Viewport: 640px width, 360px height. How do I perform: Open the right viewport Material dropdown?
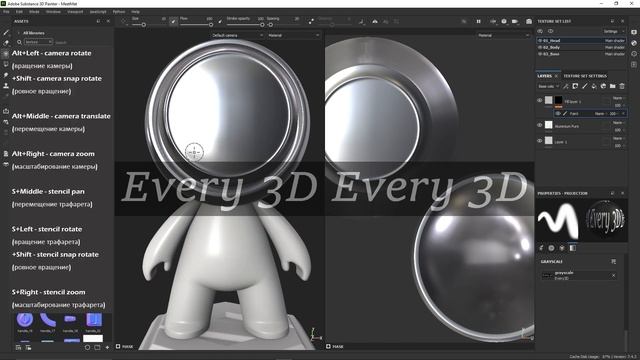(503, 36)
